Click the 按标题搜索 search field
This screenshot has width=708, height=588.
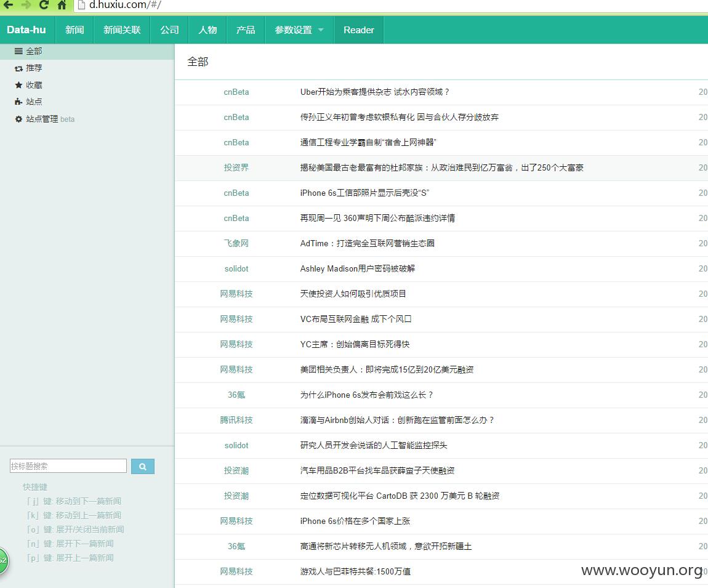pos(68,466)
